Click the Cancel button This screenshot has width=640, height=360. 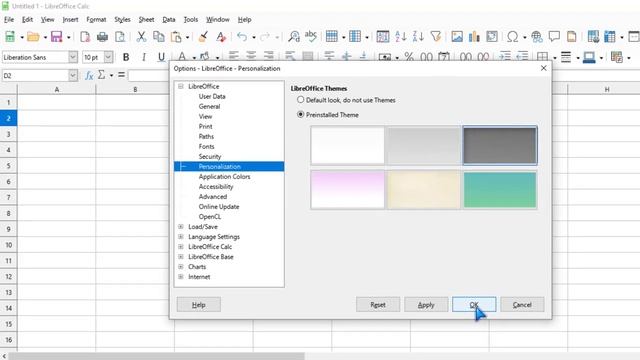(522, 304)
